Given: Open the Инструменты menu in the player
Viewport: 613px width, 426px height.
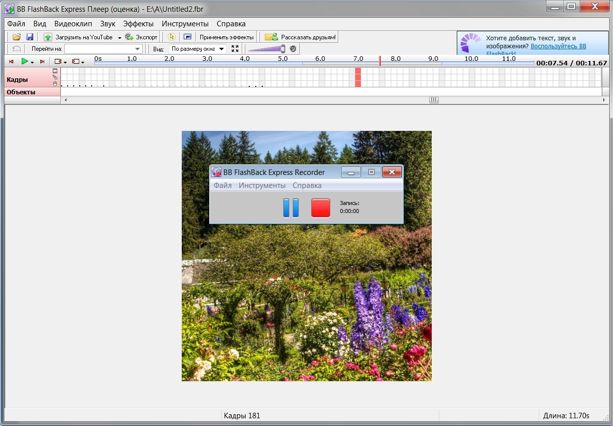Looking at the screenshot, I should 185,24.
